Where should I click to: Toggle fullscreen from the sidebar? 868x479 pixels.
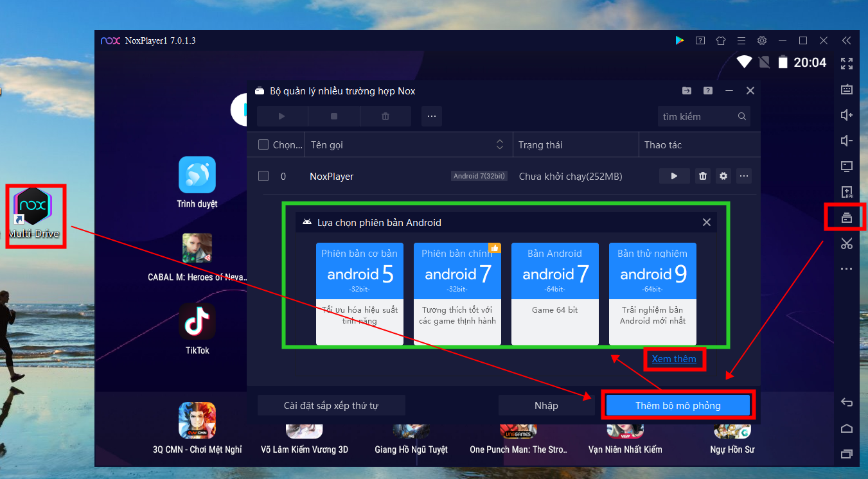847,64
